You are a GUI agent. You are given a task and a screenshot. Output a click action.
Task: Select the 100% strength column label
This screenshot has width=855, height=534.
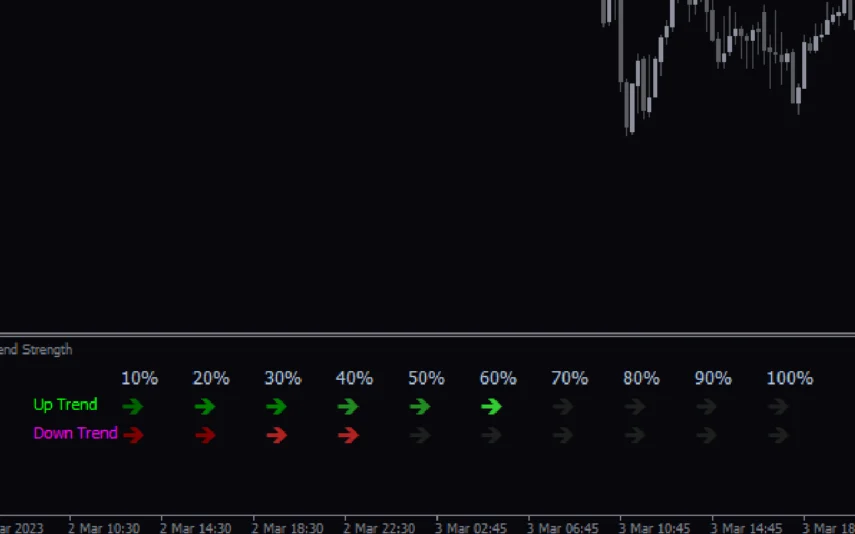pyautogui.click(x=789, y=379)
